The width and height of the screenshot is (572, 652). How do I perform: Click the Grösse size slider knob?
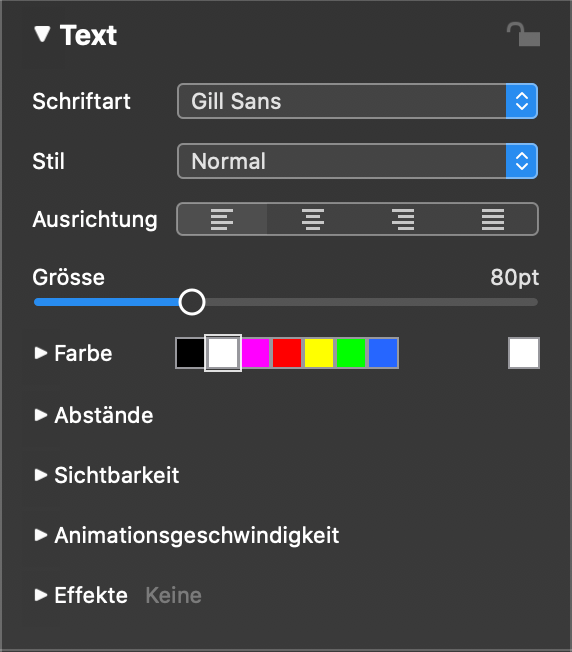point(192,302)
